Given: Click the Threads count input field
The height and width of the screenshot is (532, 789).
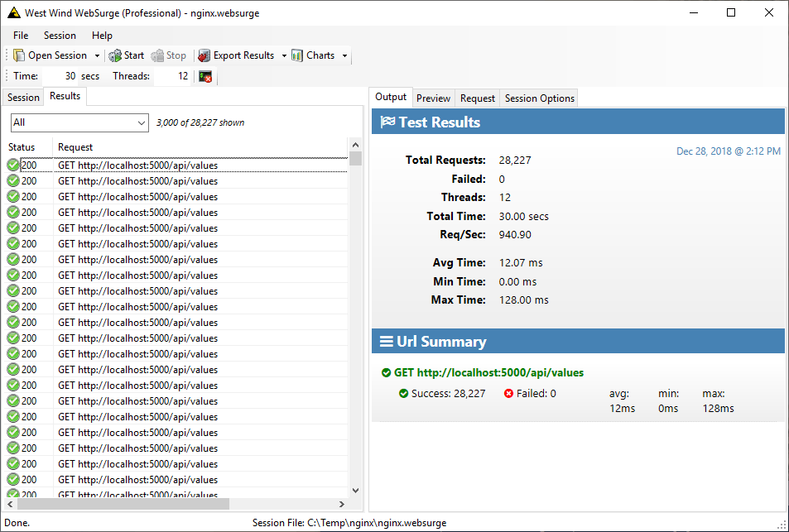Looking at the screenshot, I should [x=172, y=76].
